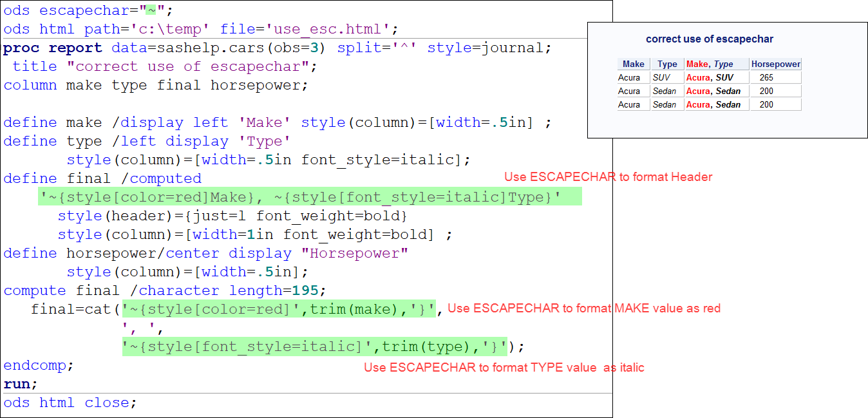The height and width of the screenshot is (418, 868).
Task: Click the italic SUV cell in Type column
Action: (x=661, y=77)
